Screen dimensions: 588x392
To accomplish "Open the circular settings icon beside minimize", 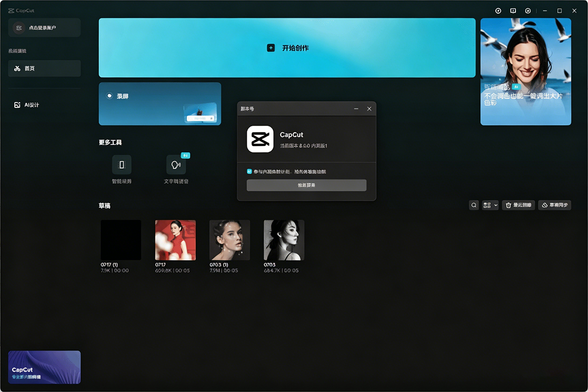I will (528, 10).
